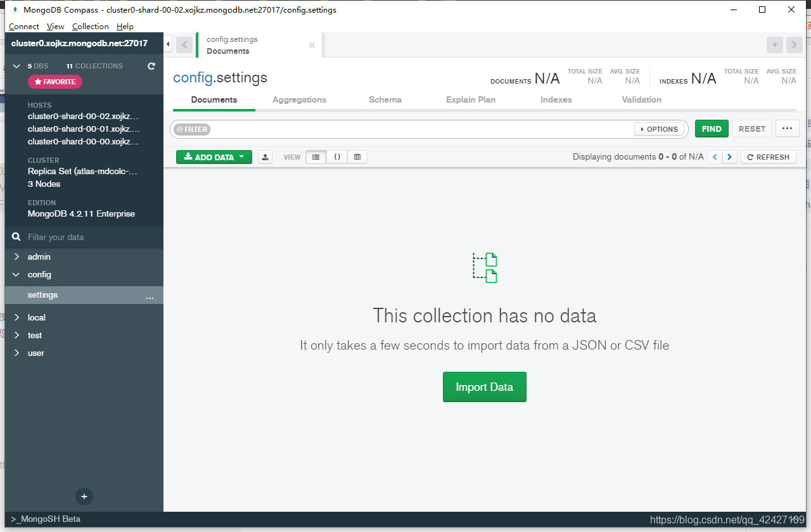Click the MongoDB leaf icon in title bar
811x532 pixels.
(15, 9)
